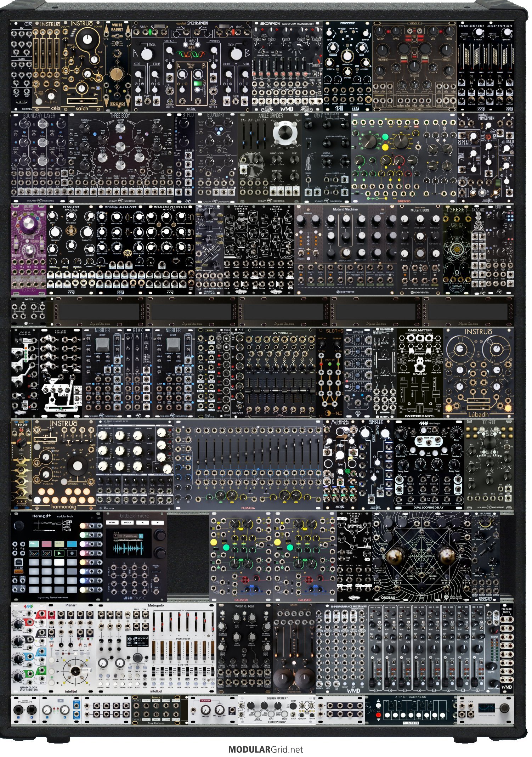This screenshot has height=757, width=532.
Task: Click the Instruo saïch oscillator module
Action: (82, 66)
